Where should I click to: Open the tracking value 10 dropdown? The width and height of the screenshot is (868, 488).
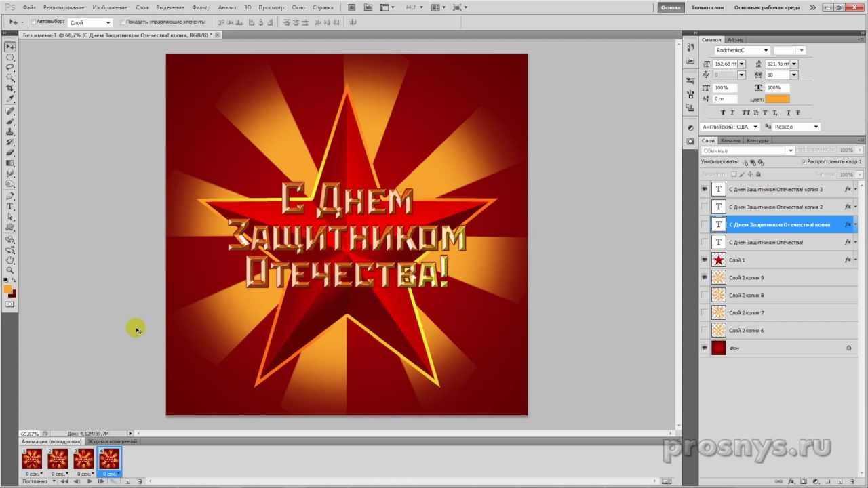pos(794,75)
